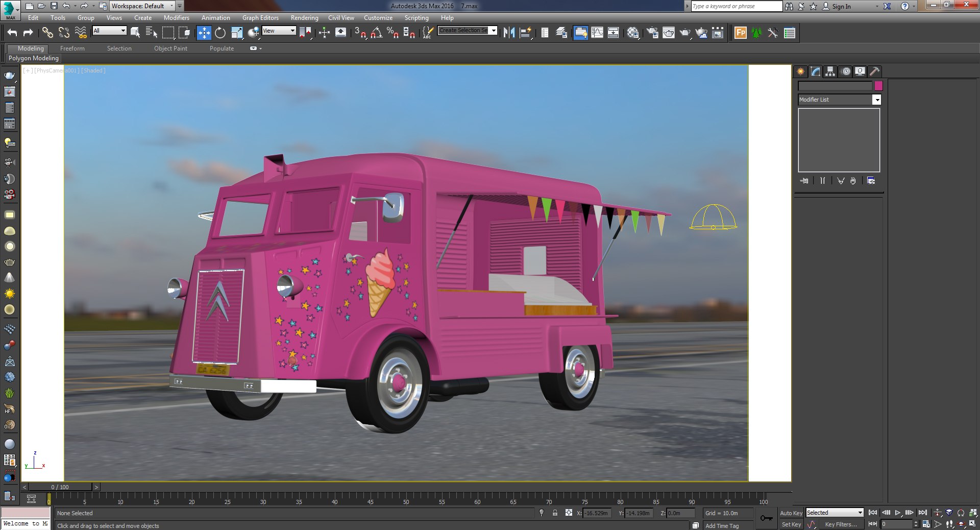The image size is (980, 530).
Task: Click the Select and Place tool
Action: click(x=253, y=33)
